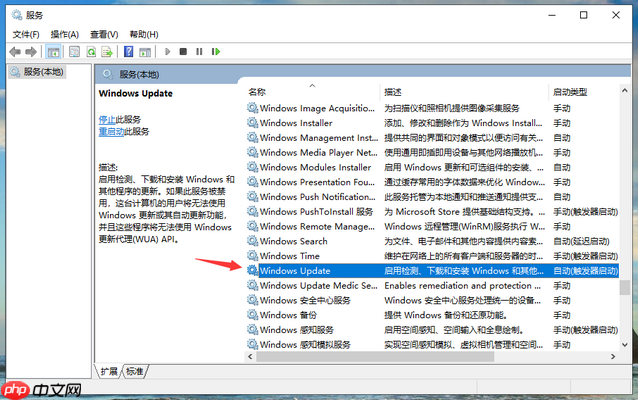Click the Windows Update heading in the detail pane
The image size is (638, 400).
tap(135, 93)
